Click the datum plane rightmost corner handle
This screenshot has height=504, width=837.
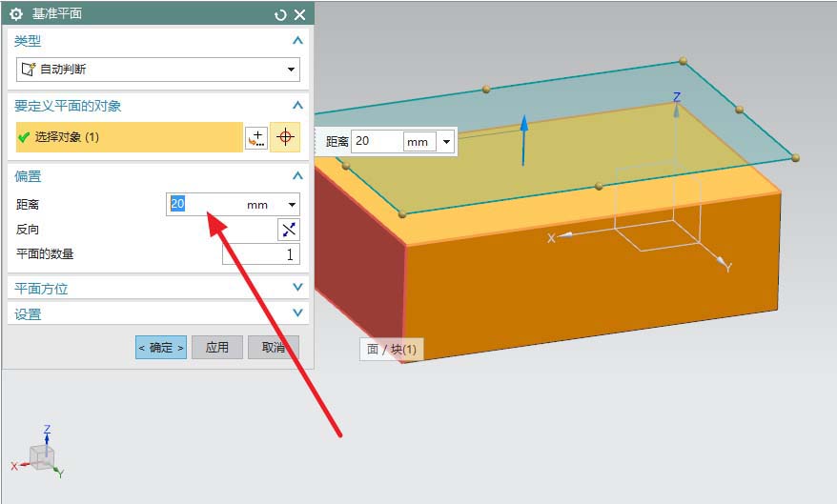(796, 158)
